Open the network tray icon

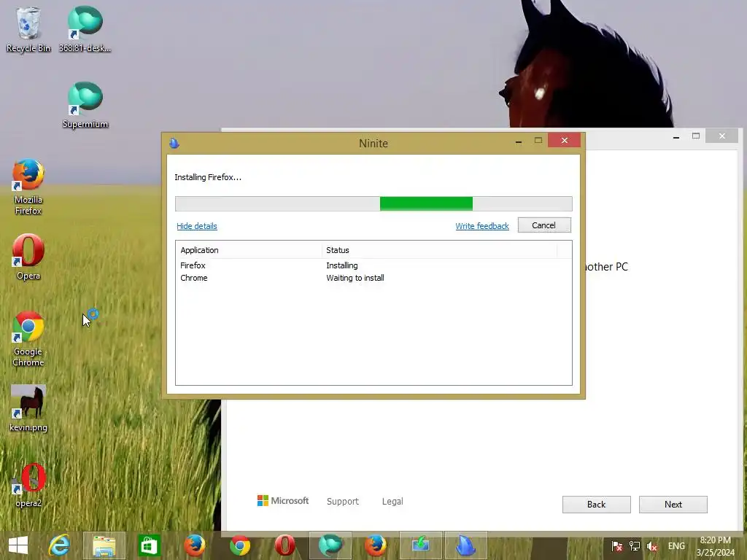click(635, 546)
